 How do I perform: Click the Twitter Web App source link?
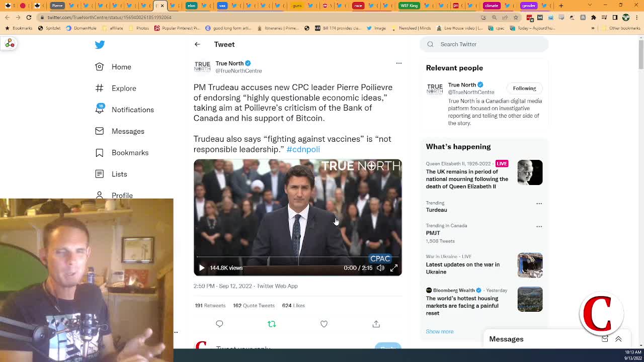pyautogui.click(x=277, y=286)
